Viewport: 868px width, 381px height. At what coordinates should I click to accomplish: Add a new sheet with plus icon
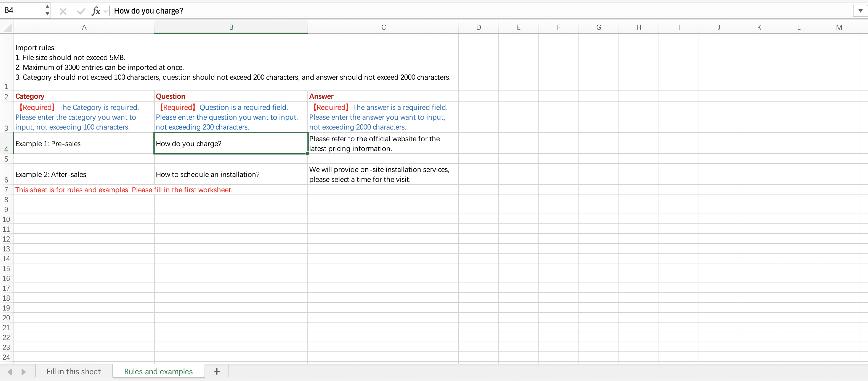pos(217,371)
